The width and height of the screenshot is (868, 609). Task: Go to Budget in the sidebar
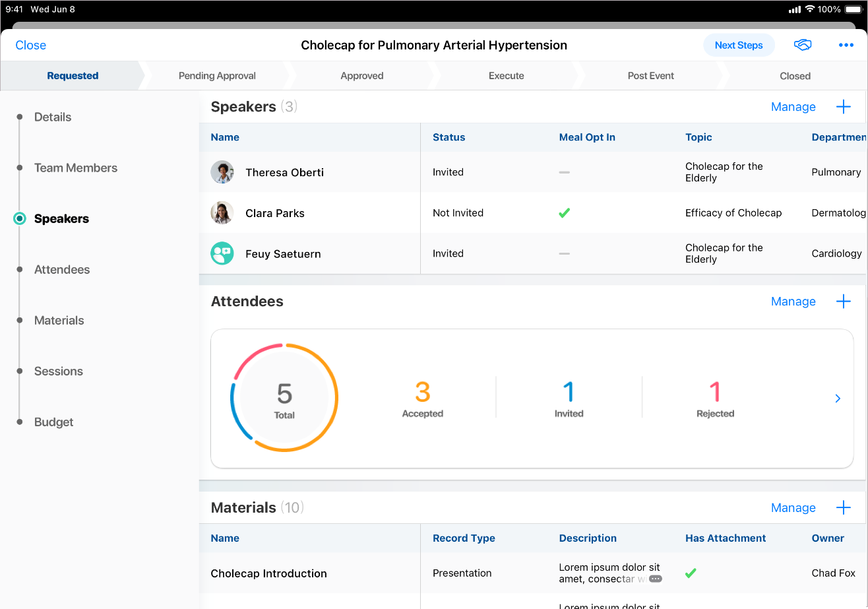(53, 422)
